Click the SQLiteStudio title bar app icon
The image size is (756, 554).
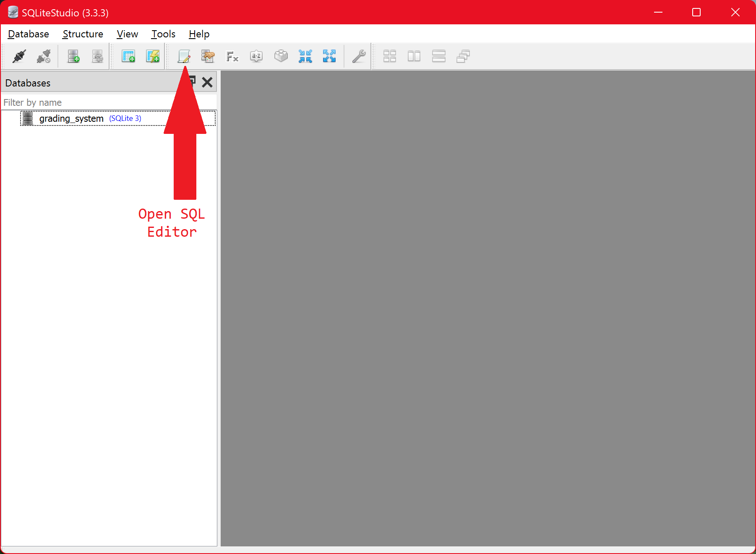pos(13,12)
